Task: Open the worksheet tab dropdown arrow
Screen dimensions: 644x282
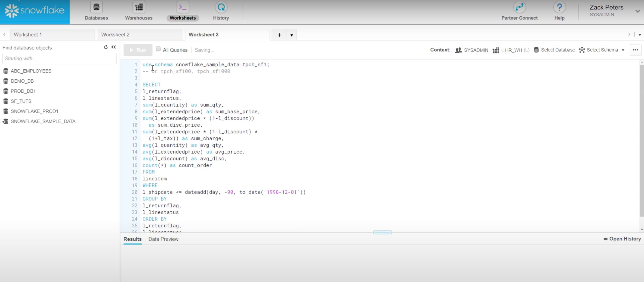Action: point(292,35)
